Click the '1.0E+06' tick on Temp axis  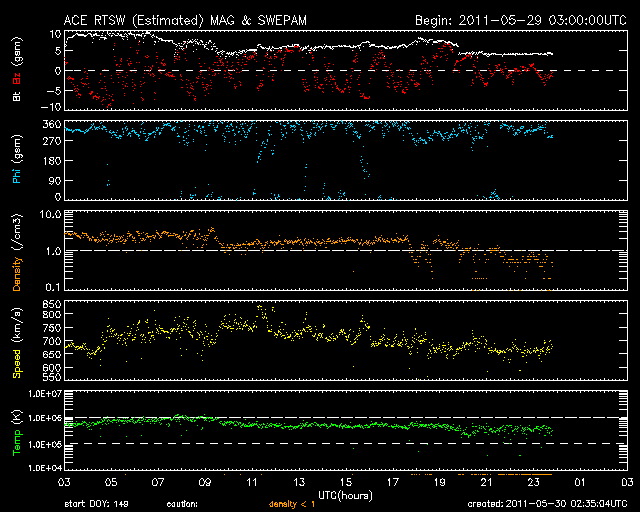[45, 419]
